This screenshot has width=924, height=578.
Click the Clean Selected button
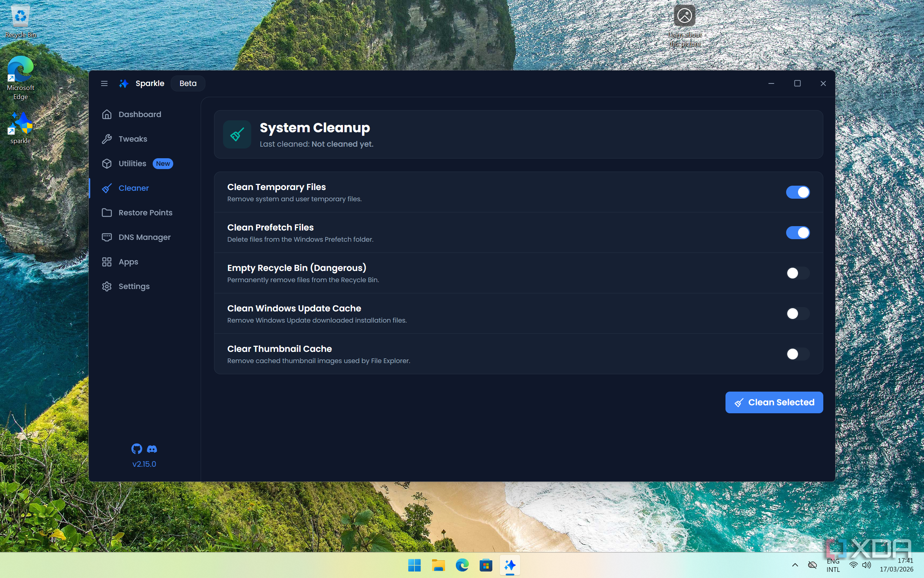774,402
